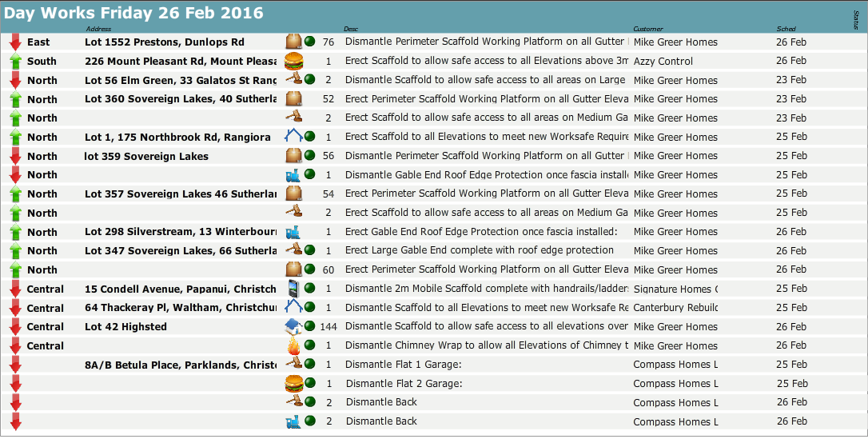Click the green dot in Lot 42 Highsted row
Viewport: 868px width, 439px height.
point(310,326)
